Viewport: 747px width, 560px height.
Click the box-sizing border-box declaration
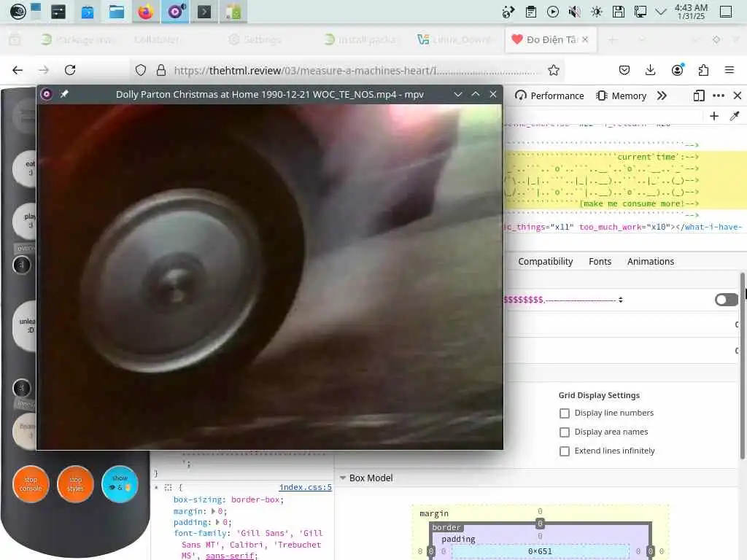point(228,499)
